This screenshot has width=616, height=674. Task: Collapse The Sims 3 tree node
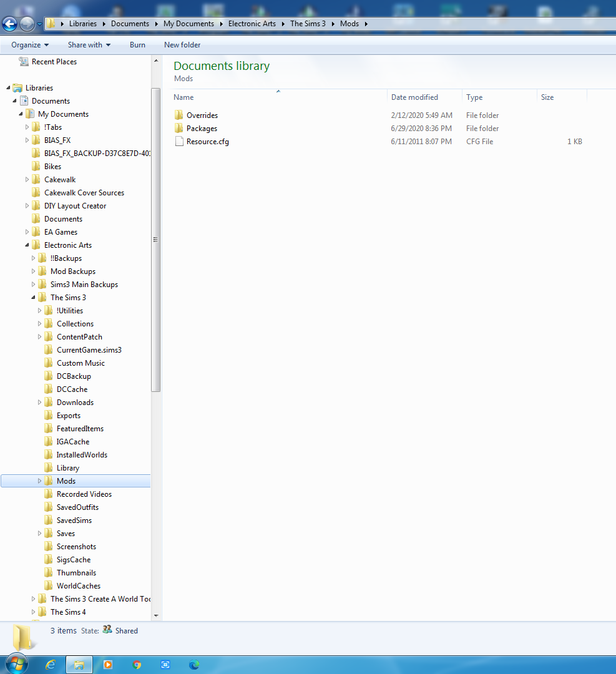(x=34, y=298)
